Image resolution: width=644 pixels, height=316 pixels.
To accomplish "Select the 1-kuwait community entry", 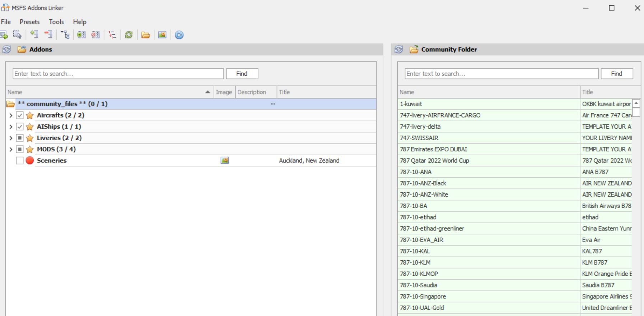I will coord(489,104).
